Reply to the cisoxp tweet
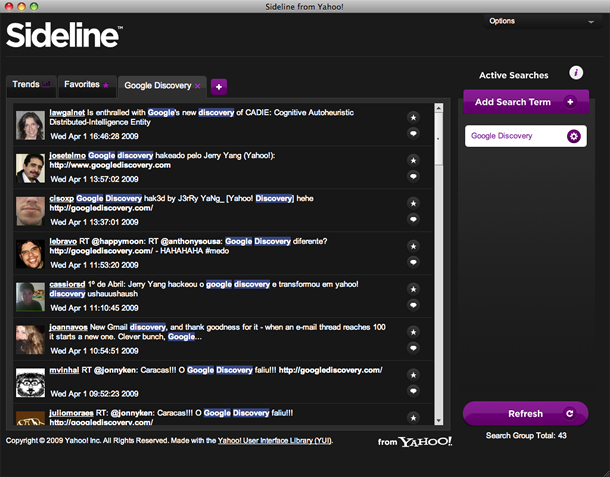Screen dimensions: 610x477 [x=413, y=219]
